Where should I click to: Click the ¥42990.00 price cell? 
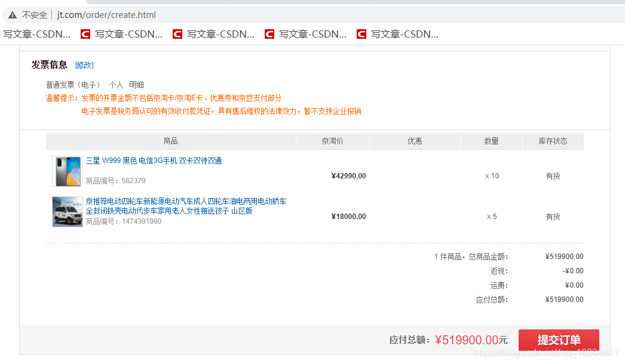(x=348, y=176)
